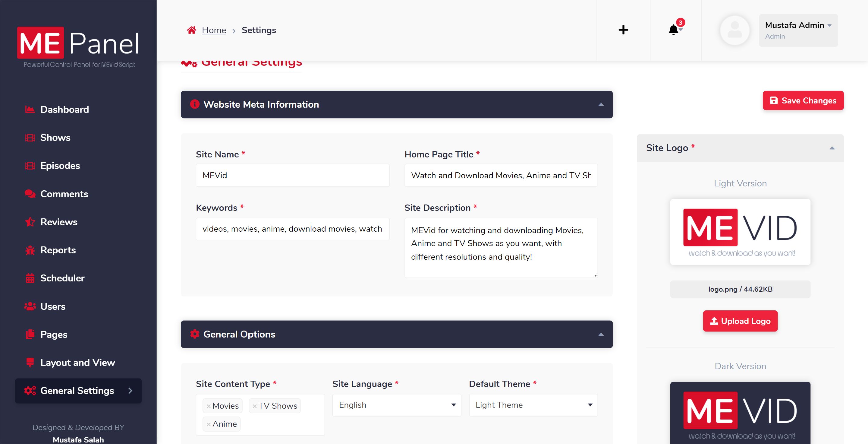Click the Upload Logo button
The height and width of the screenshot is (444, 868).
tap(740, 321)
